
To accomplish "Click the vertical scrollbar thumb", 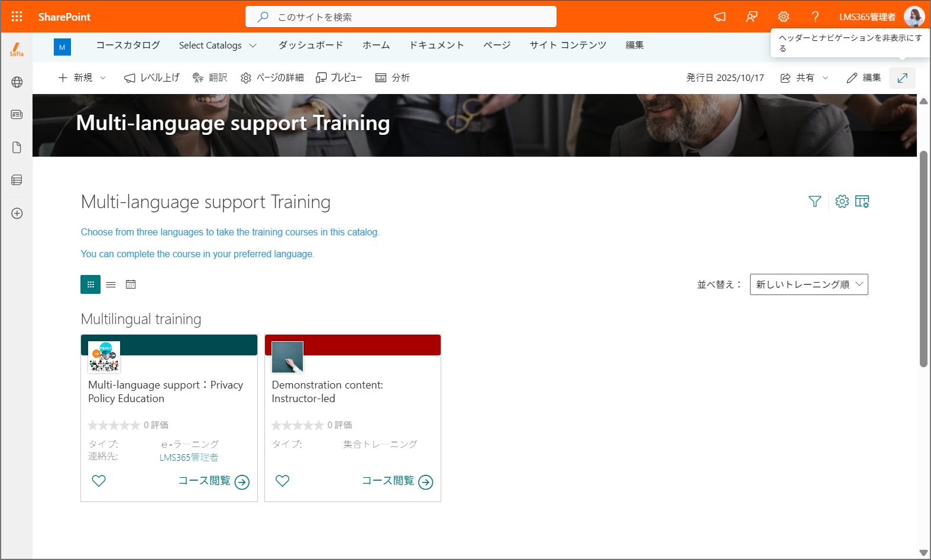I will tap(923, 259).
